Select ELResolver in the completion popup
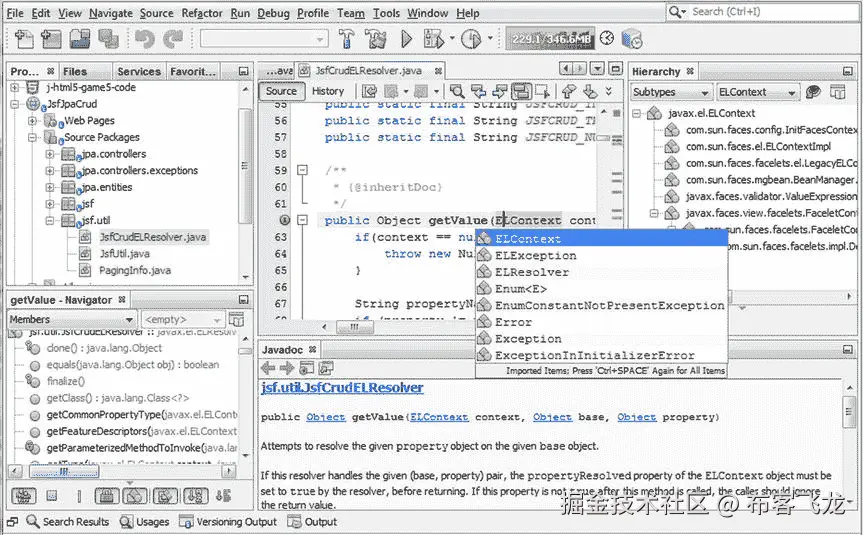863x535 pixels. pyautogui.click(x=602, y=272)
